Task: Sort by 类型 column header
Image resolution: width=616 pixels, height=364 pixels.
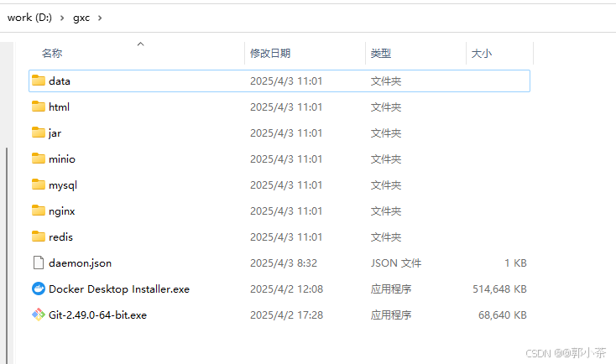Action: coord(381,53)
